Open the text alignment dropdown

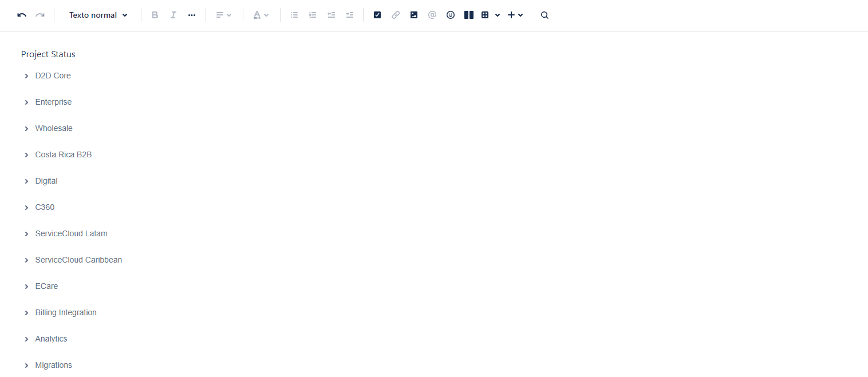223,15
